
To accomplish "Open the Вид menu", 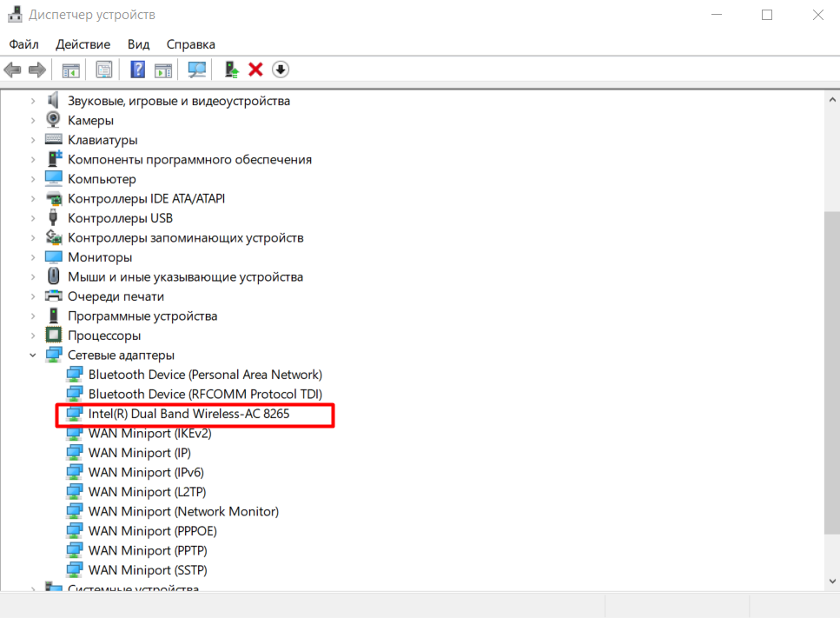I will (x=138, y=44).
